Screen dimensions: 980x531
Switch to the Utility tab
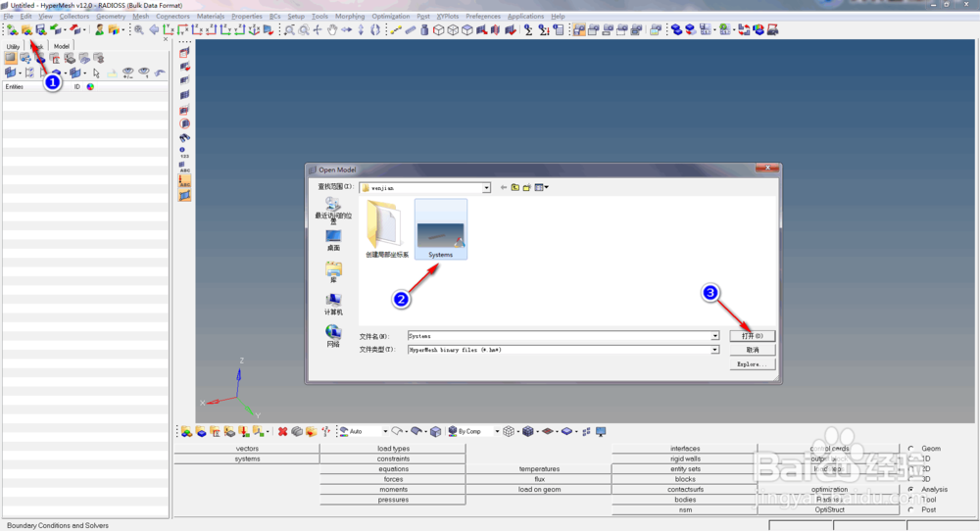point(13,46)
